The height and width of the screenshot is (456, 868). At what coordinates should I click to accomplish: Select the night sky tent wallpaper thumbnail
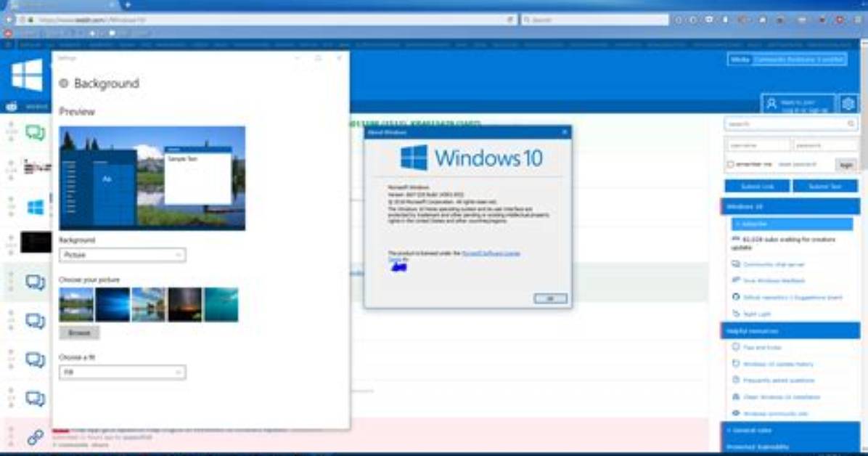coord(185,304)
